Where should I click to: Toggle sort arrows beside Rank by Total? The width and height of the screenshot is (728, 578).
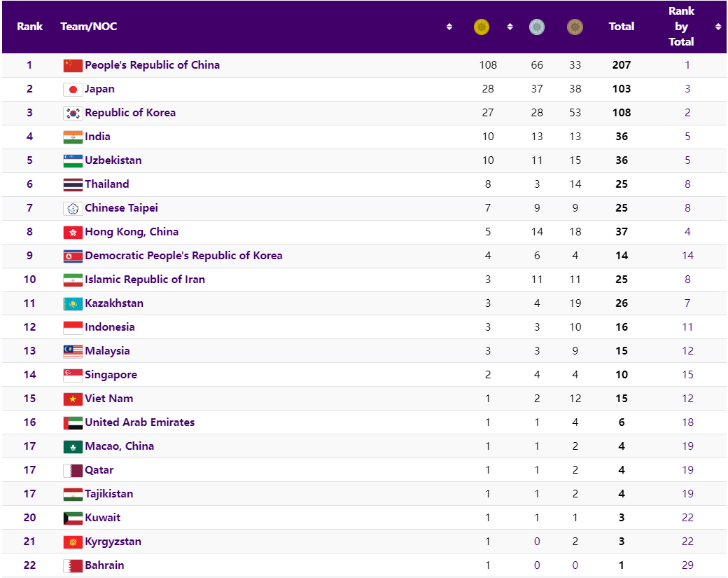(x=718, y=27)
